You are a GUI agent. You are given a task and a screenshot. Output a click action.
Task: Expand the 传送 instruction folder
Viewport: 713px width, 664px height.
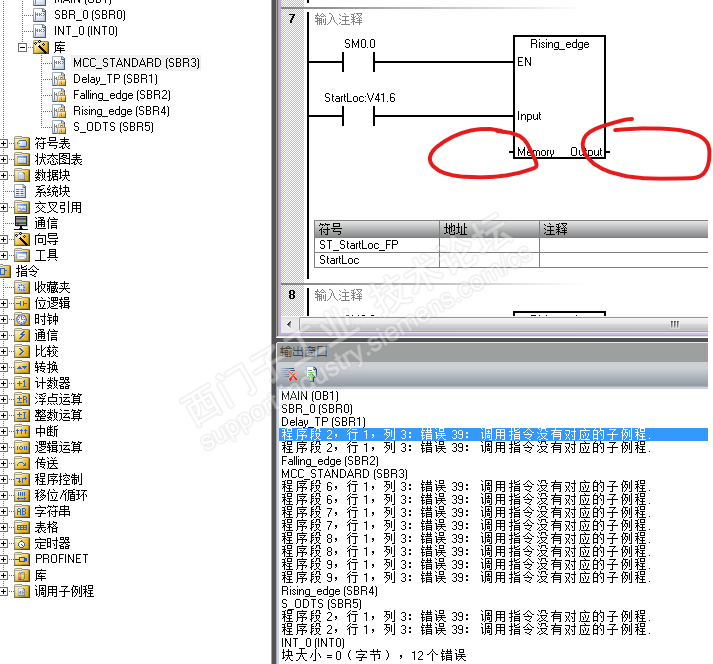[4, 463]
